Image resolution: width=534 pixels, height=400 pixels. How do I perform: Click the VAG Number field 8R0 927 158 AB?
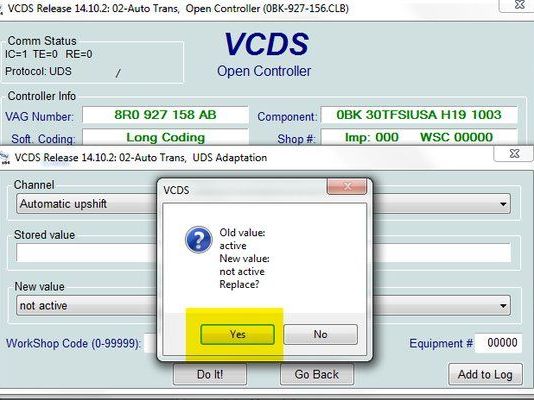(165, 115)
